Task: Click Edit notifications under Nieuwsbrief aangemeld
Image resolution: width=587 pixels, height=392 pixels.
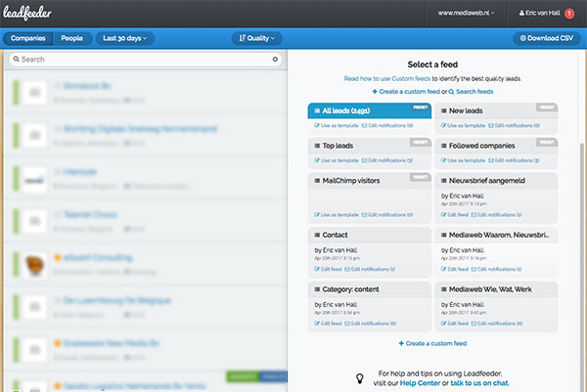Action: (x=496, y=215)
